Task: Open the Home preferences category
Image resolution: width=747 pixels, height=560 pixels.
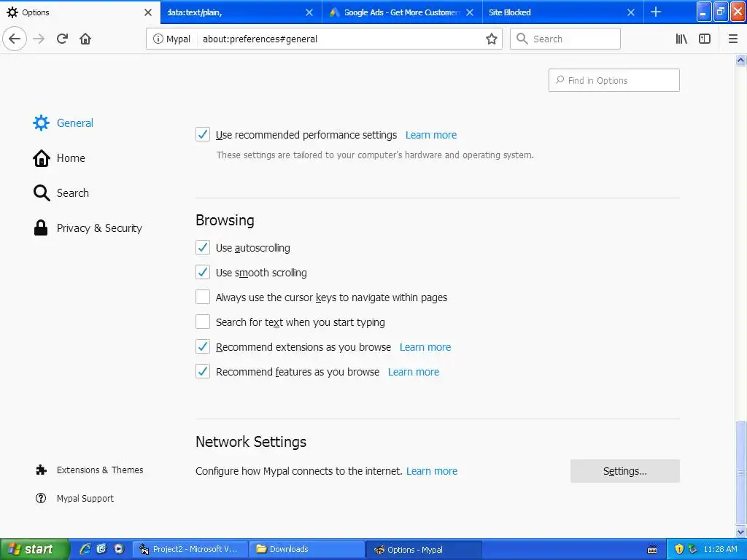Action: [59, 158]
